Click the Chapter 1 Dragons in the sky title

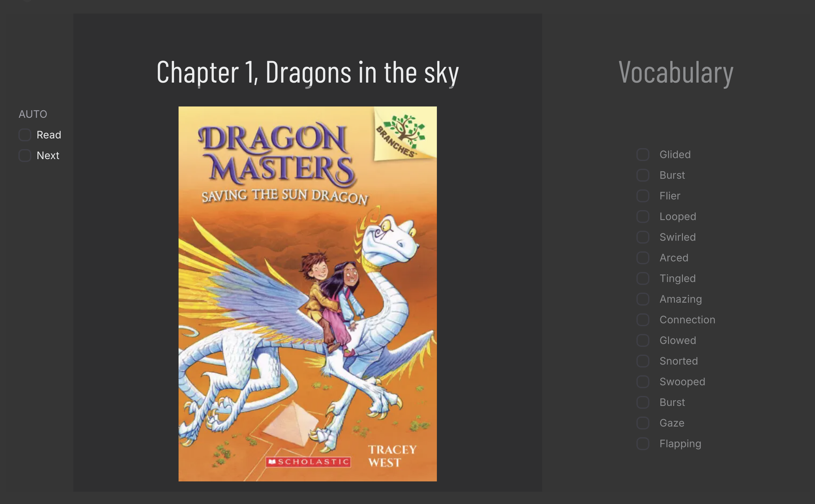point(307,72)
